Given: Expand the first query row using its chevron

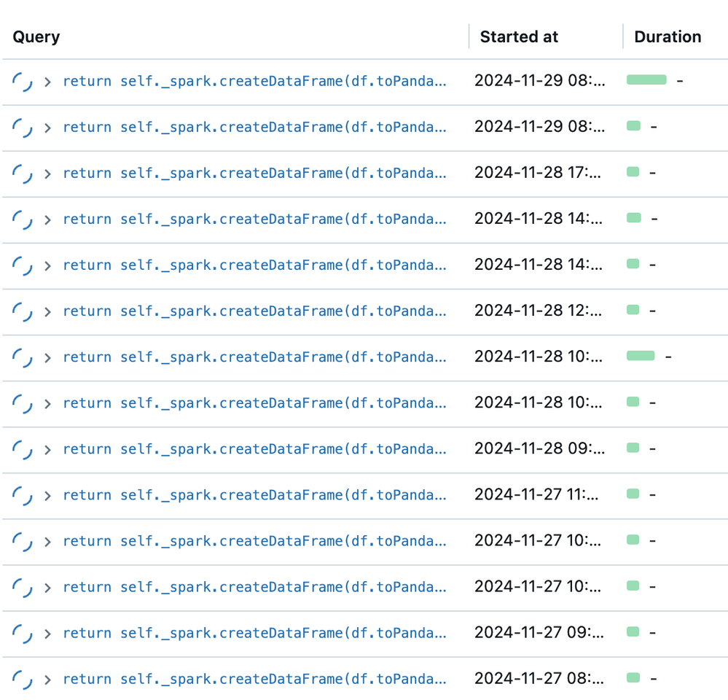Looking at the screenshot, I should point(47,82).
